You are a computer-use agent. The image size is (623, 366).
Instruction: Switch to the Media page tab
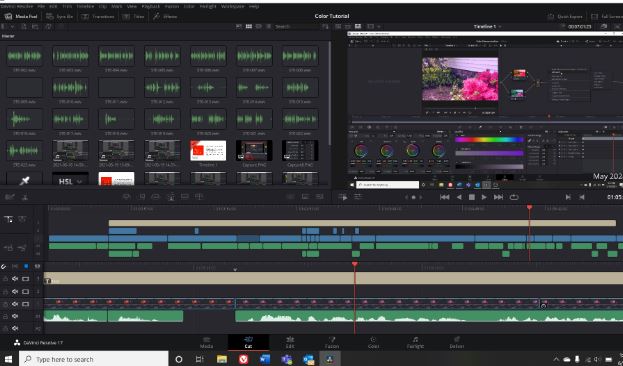click(x=206, y=343)
